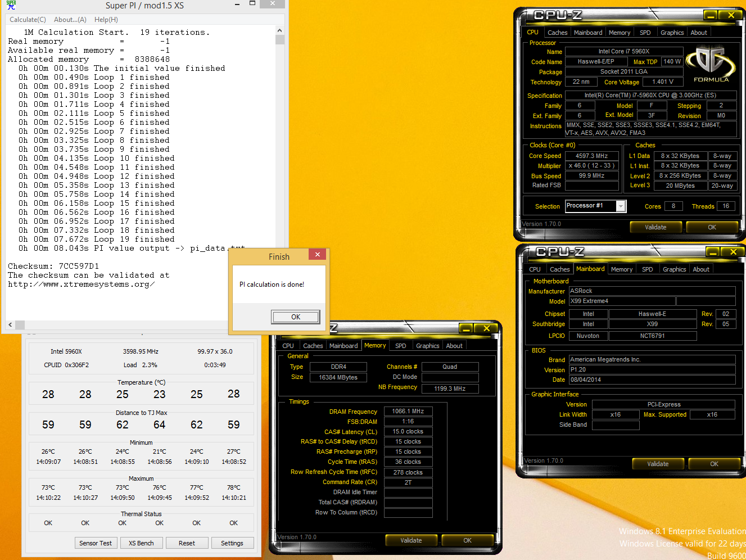Image resolution: width=746 pixels, height=560 pixels.
Task: Click the NB Frequency 1199.3 MHz value
Action: click(450, 389)
